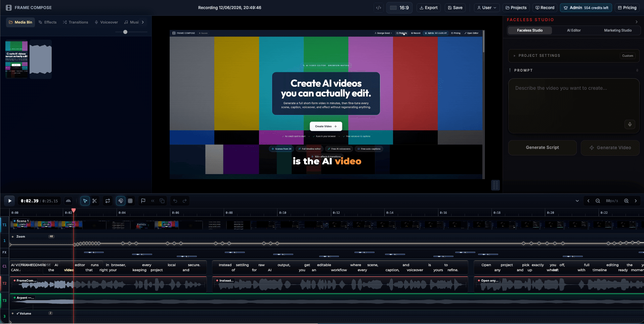Image resolution: width=644 pixels, height=324 pixels.
Task: Switch to the AI Editor tab
Action: pos(574,30)
